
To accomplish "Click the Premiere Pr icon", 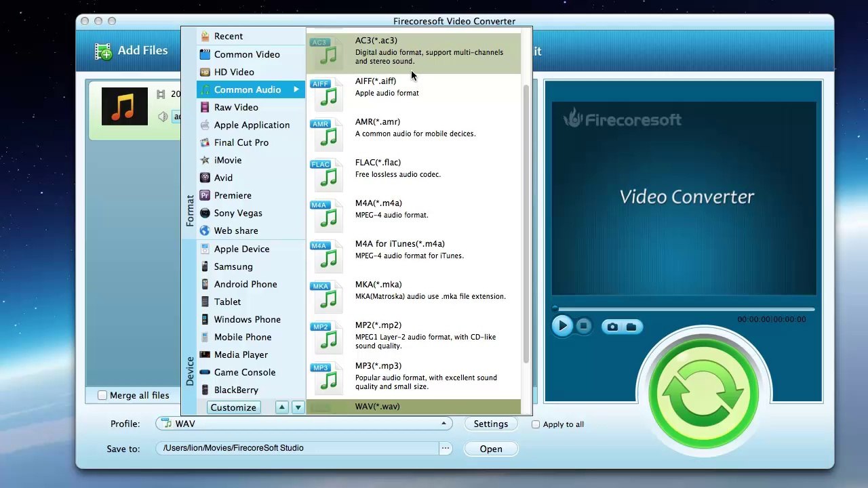I will (x=205, y=195).
